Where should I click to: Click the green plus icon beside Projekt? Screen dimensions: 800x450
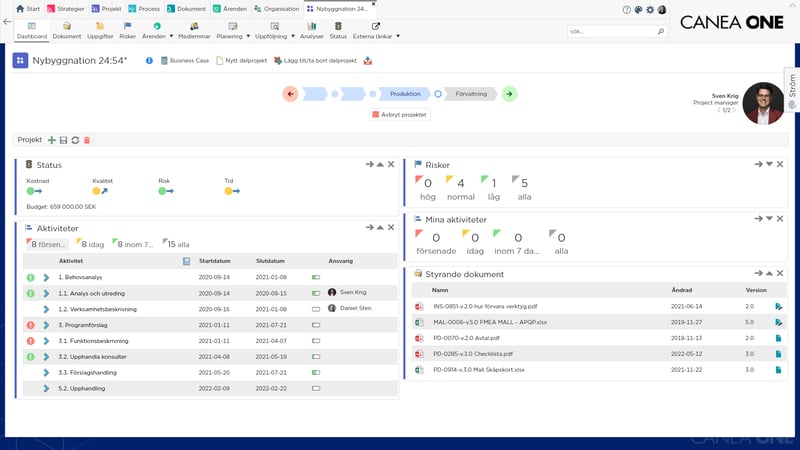pyautogui.click(x=52, y=140)
